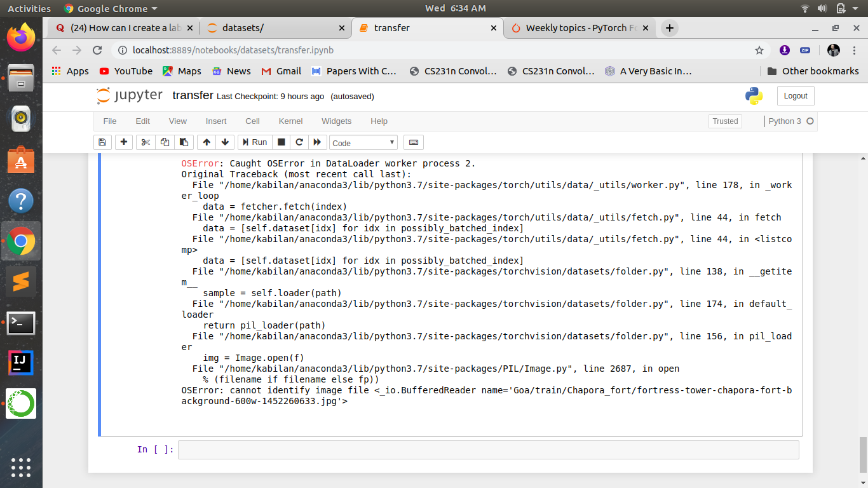Viewport: 868px width, 488px height.
Task: Run the current cell
Action: tap(254, 142)
